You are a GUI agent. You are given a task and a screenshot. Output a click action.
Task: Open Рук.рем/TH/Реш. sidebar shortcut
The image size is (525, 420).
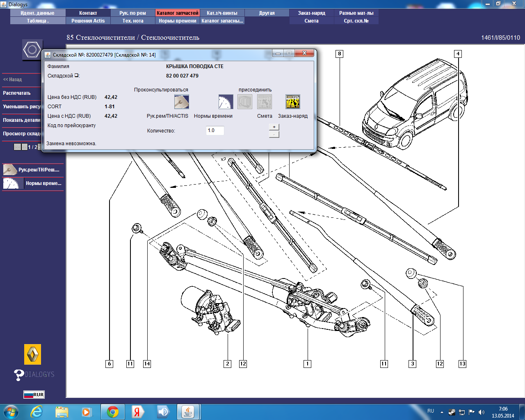click(33, 169)
